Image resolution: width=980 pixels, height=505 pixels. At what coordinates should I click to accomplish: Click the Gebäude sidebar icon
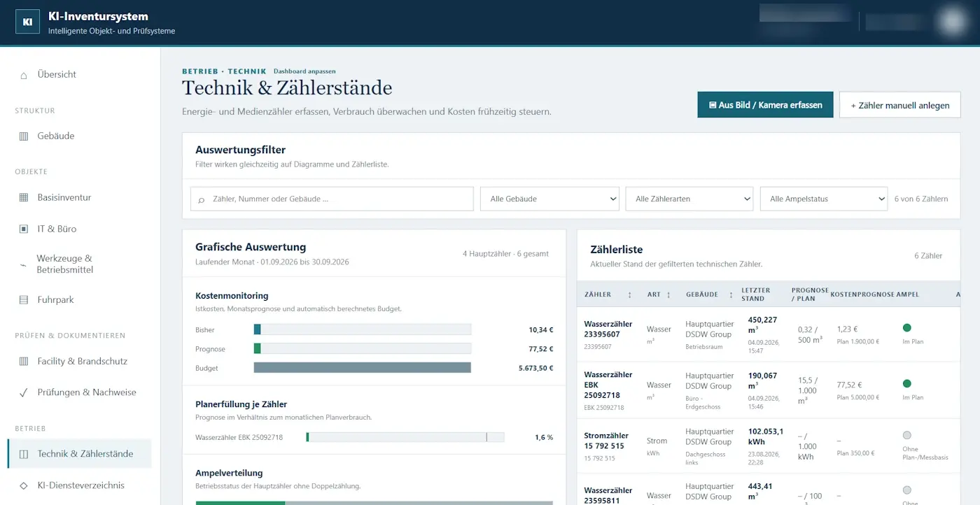click(24, 136)
